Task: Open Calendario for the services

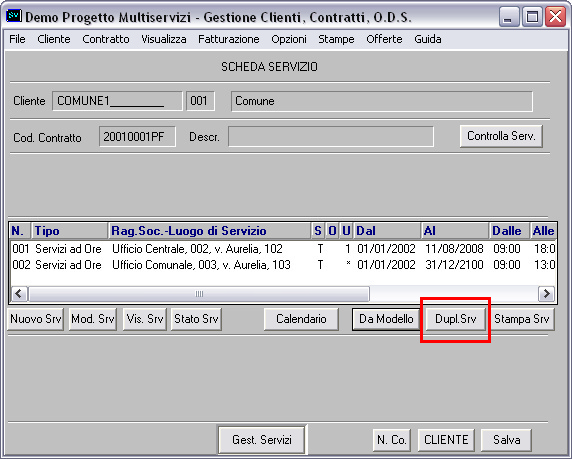Action: click(301, 319)
